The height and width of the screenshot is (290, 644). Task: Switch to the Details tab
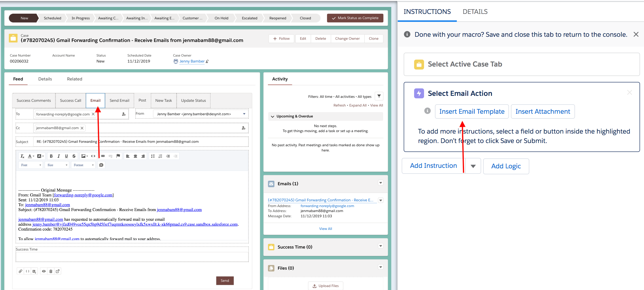[45, 79]
